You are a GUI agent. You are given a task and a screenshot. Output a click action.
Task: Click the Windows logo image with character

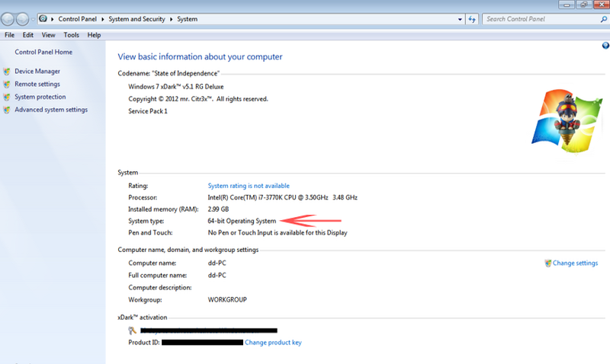pyautogui.click(x=567, y=121)
